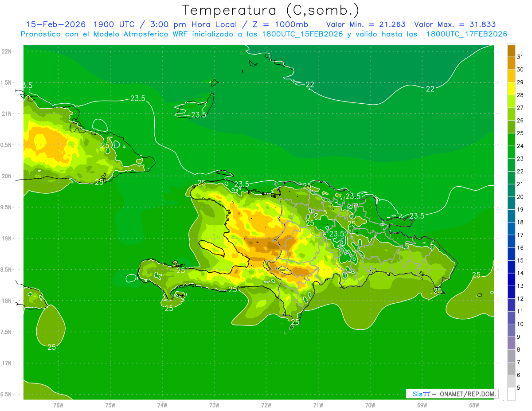This screenshot has width=532, height=411.
Task: Click the "73W" longitude axis label
Action: click(214, 405)
